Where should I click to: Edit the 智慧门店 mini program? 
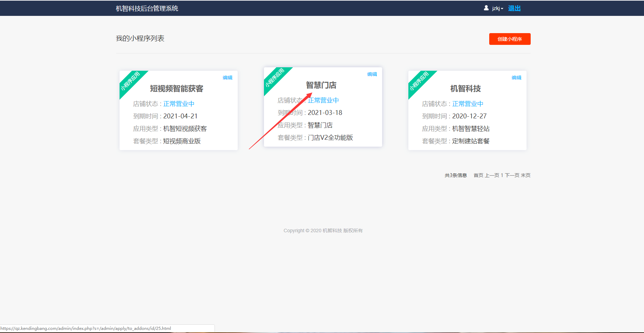[372, 74]
